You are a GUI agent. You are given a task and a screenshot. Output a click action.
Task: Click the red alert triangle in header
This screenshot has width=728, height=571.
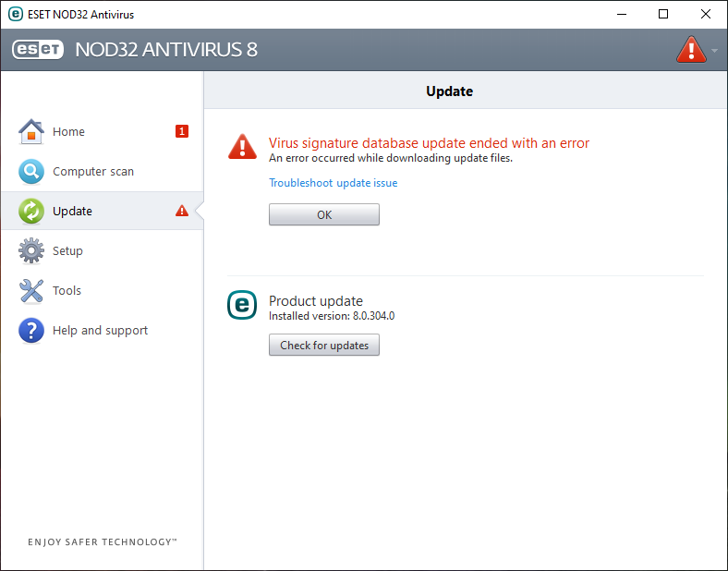coord(691,50)
